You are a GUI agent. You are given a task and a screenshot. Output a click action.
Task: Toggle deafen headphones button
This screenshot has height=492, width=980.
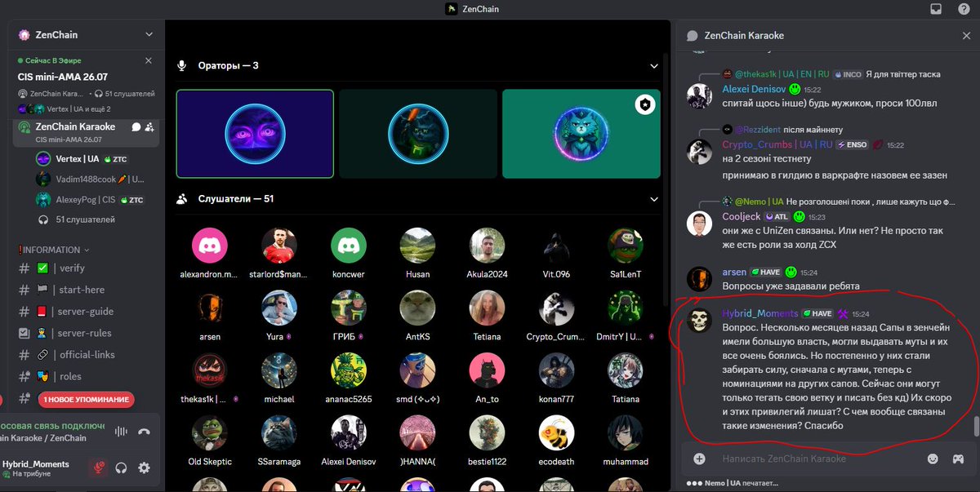pyautogui.click(x=122, y=468)
